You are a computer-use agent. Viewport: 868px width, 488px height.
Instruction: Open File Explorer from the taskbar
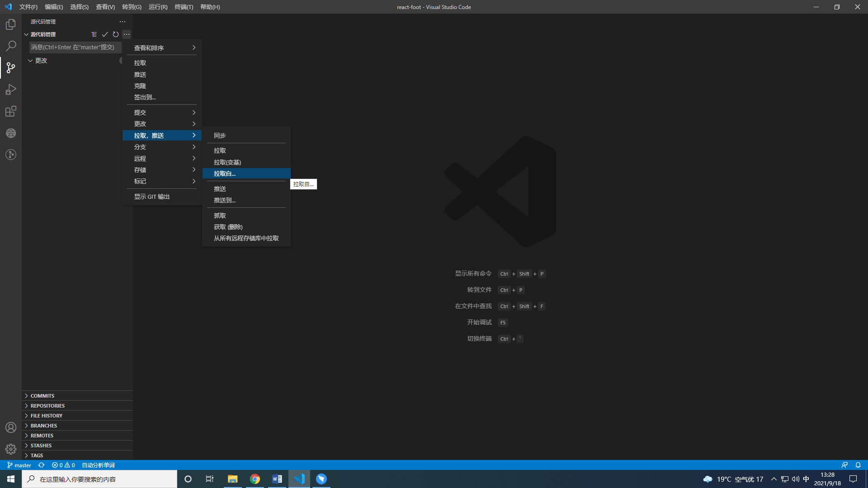coord(233,479)
